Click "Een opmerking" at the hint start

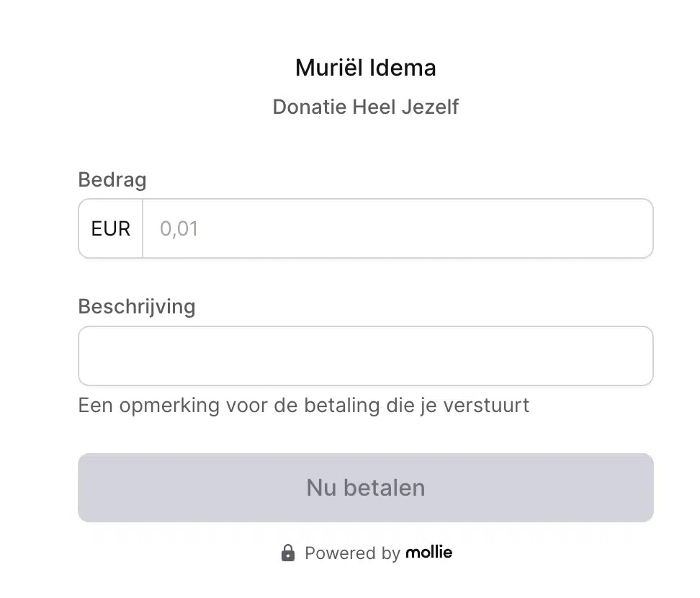[149, 406]
